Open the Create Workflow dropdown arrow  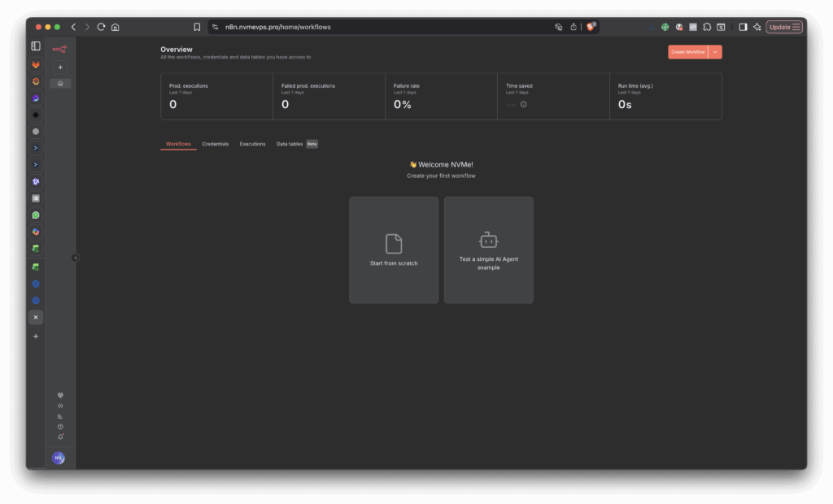(x=715, y=52)
